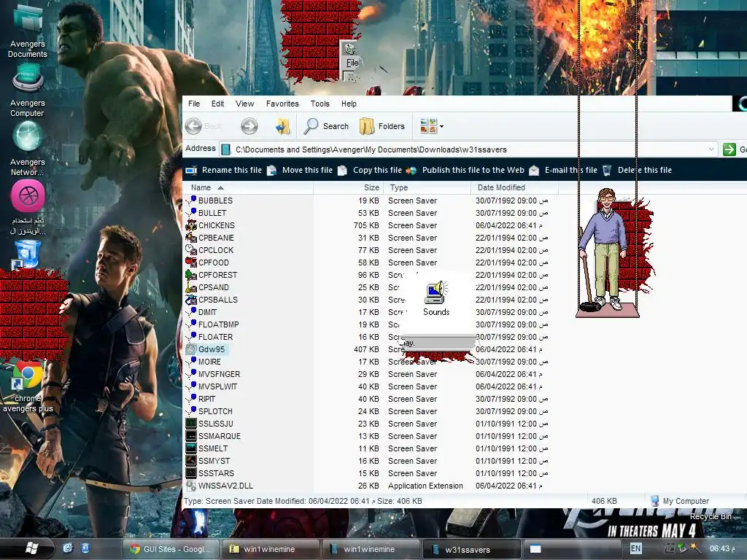
Task: Click the Sounds computer icon
Action: [x=436, y=292]
